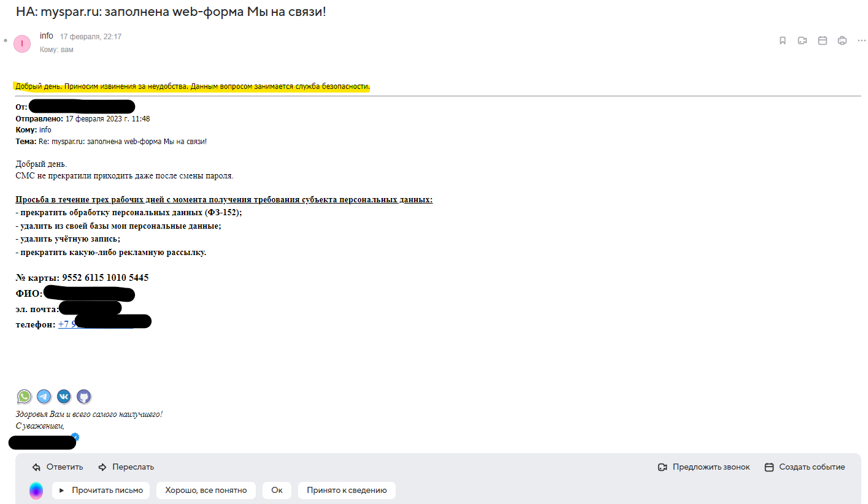Open the GitHub icon in signature
868x504 pixels.
pos(83,397)
